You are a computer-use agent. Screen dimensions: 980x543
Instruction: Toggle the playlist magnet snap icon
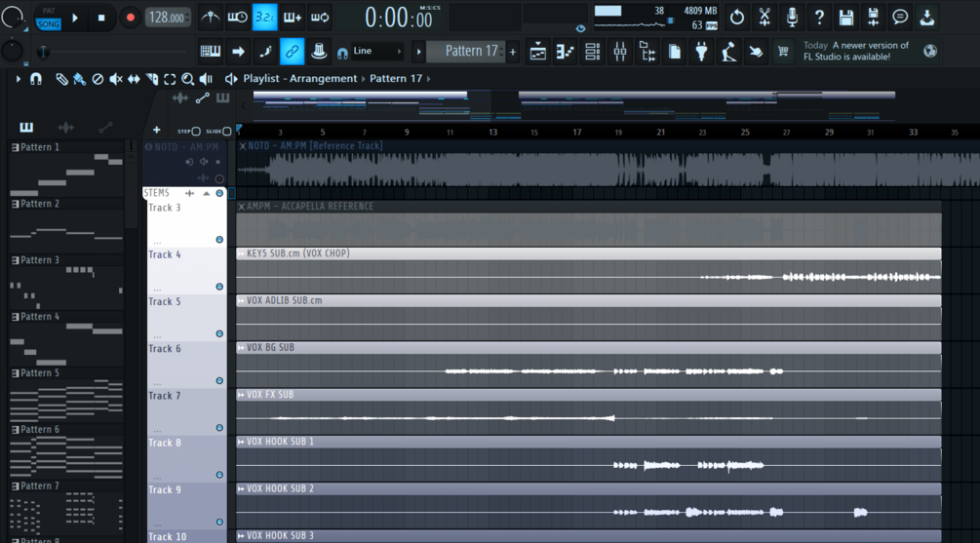(36, 79)
